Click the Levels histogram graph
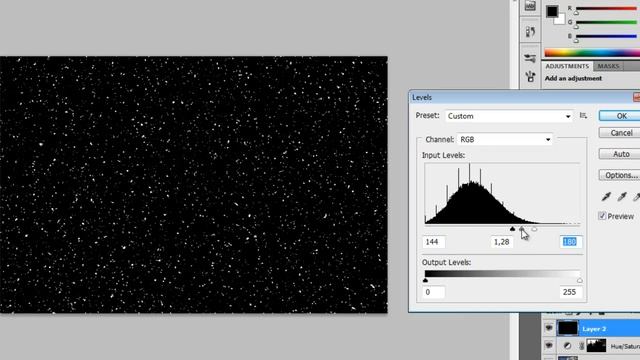 pos(502,193)
